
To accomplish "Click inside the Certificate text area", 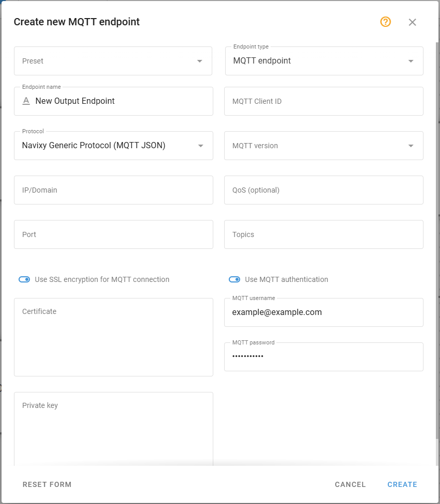I will 113,337.
